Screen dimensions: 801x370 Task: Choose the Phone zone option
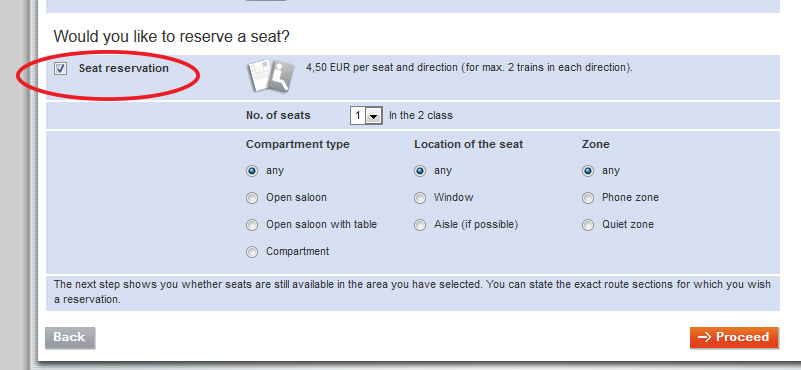tap(588, 198)
